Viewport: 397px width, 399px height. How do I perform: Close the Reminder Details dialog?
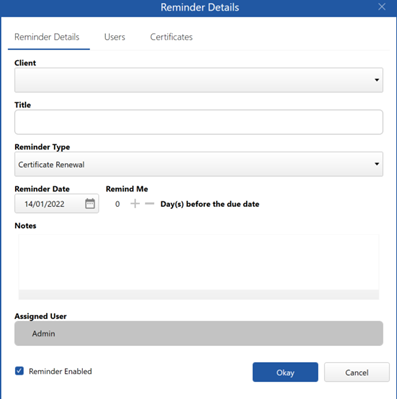[382, 7]
